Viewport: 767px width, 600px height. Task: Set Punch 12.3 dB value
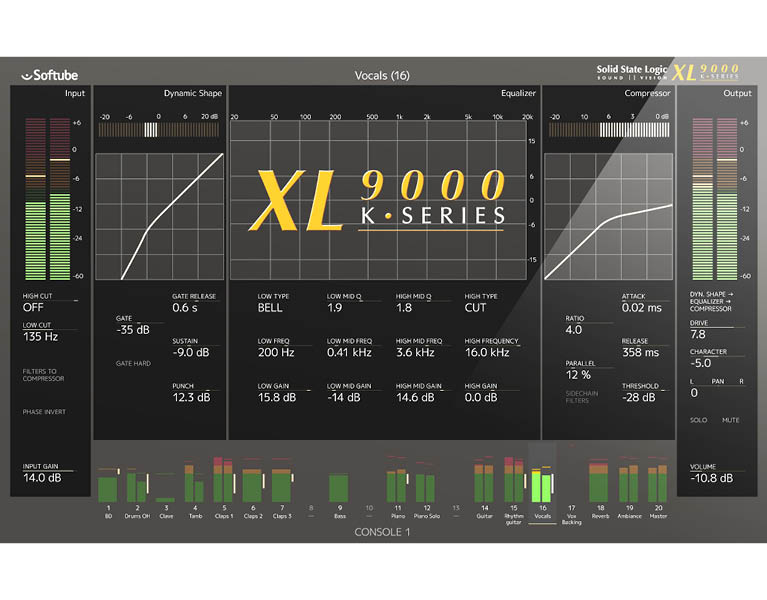(x=191, y=398)
